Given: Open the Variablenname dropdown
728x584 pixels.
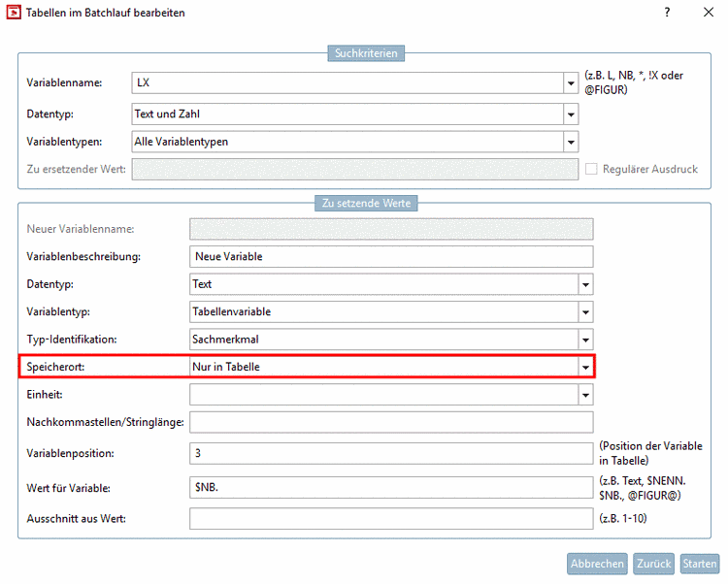Looking at the screenshot, I should click(x=572, y=83).
